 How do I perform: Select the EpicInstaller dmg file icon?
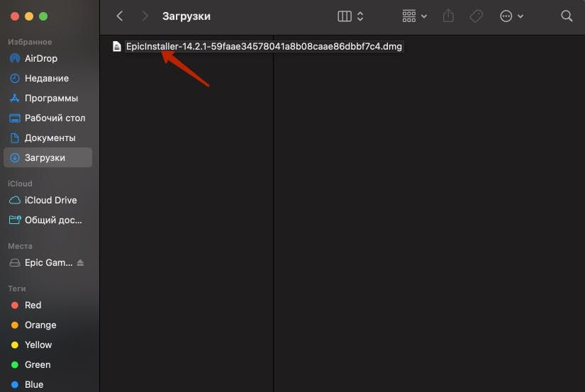(117, 46)
